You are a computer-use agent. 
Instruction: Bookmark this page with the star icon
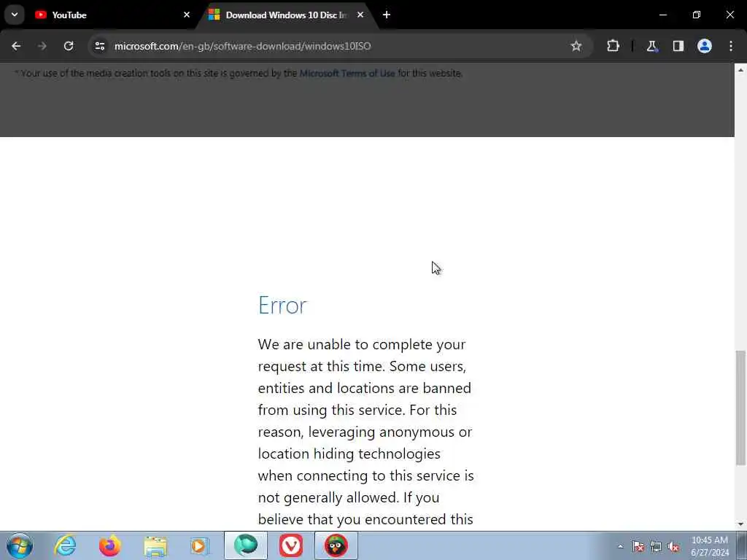point(576,46)
